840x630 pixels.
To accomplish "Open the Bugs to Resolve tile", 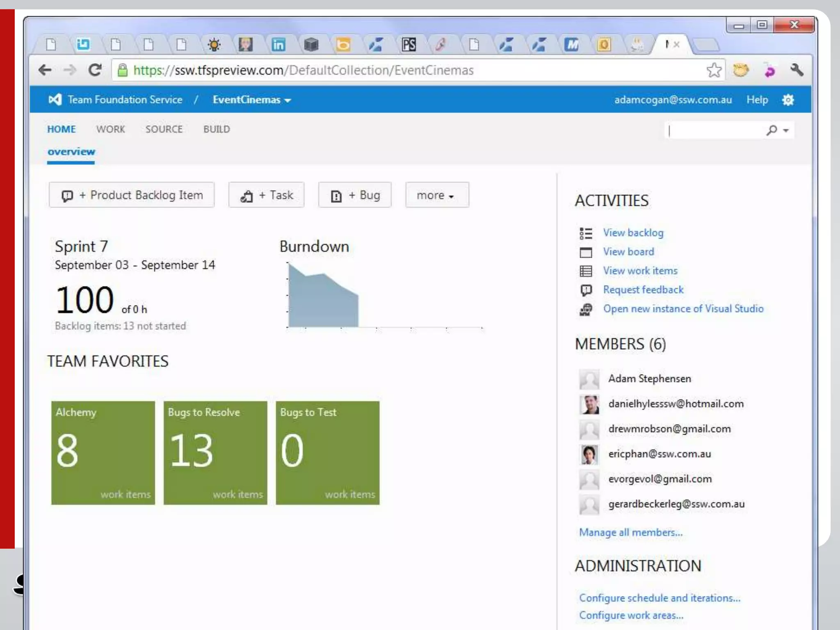I will [215, 452].
